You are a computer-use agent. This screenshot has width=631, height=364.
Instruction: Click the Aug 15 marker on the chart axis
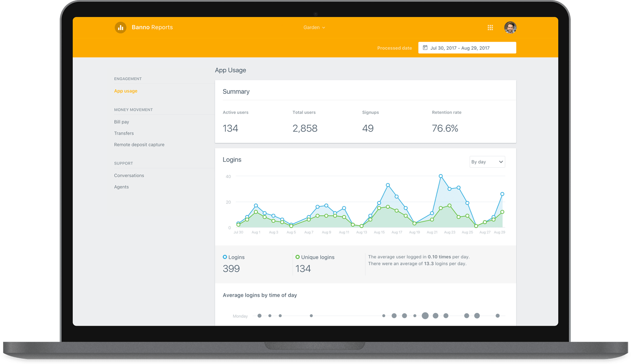pyautogui.click(x=379, y=232)
